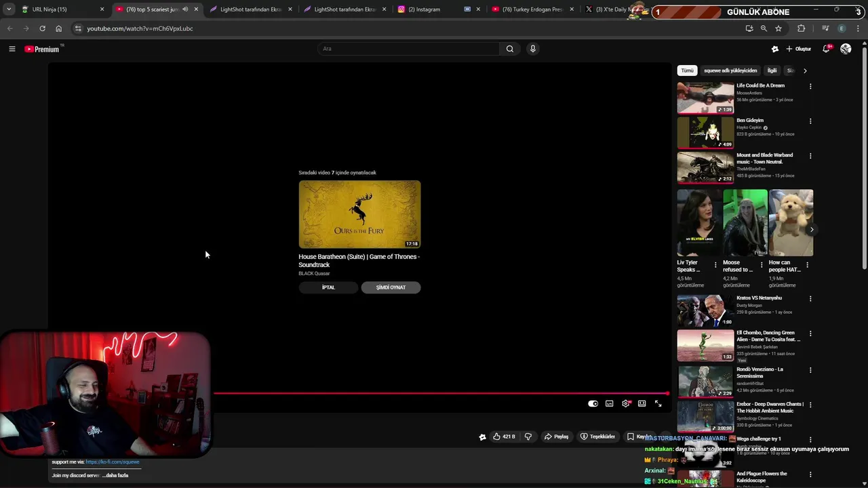Focus the YouTube search box Ara
Image resolution: width=868 pixels, height=488 pixels.
(x=408, y=49)
